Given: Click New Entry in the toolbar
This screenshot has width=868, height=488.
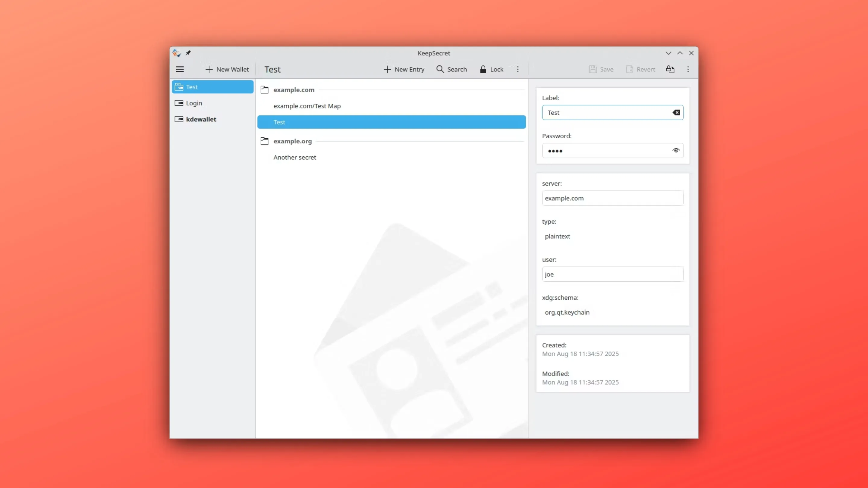Looking at the screenshot, I should pyautogui.click(x=404, y=69).
